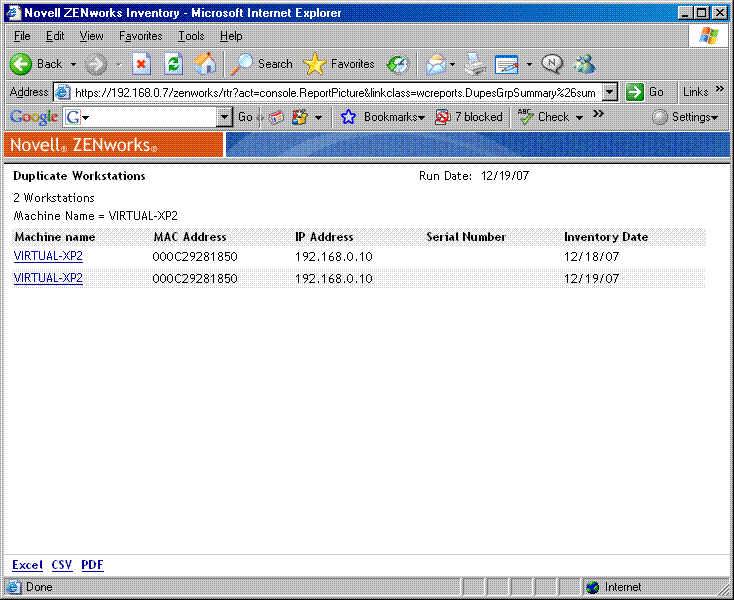Click the Mail envelope icon
Screen dimensions: 734x600
[x=435, y=64]
